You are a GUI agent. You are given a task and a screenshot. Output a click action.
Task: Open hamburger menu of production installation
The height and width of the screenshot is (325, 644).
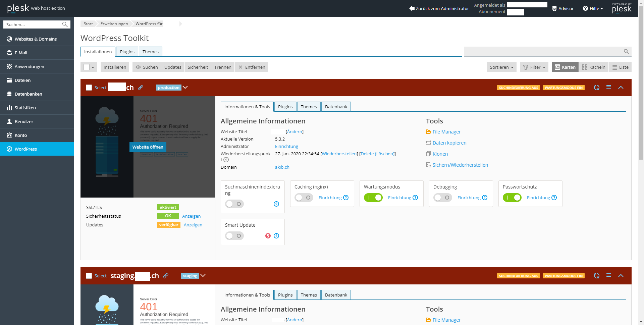point(609,87)
